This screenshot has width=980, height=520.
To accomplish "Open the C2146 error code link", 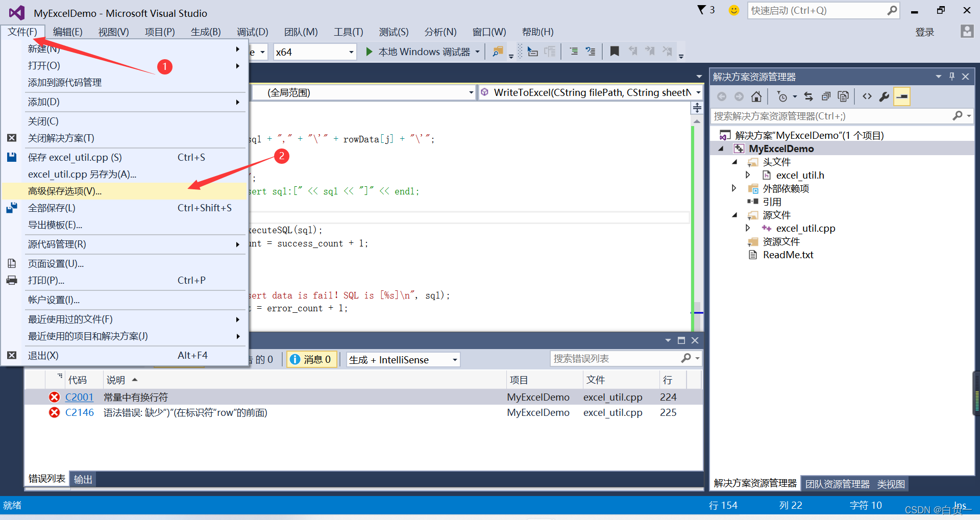I will pyautogui.click(x=79, y=412).
